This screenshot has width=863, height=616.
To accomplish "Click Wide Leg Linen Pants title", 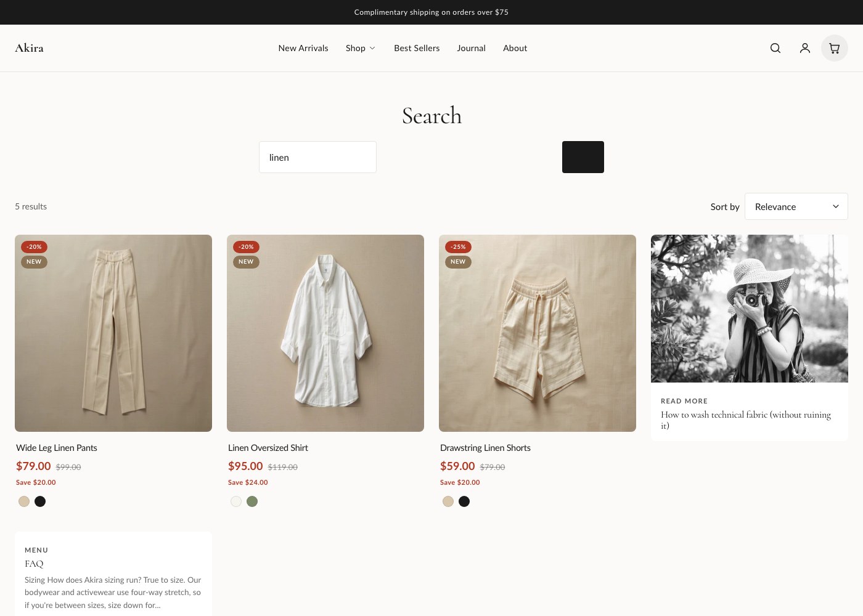I will click(x=57, y=448).
